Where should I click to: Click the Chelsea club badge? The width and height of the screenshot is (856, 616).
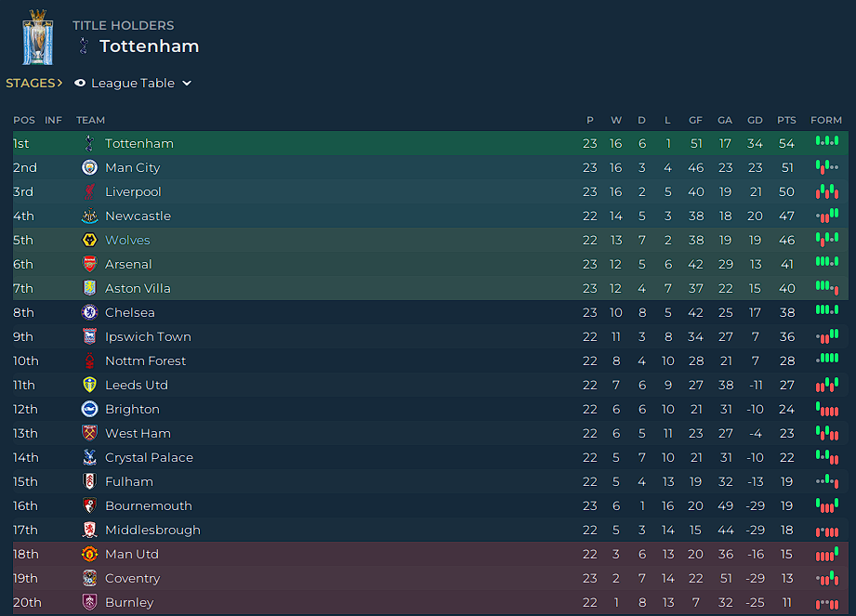pyautogui.click(x=89, y=312)
